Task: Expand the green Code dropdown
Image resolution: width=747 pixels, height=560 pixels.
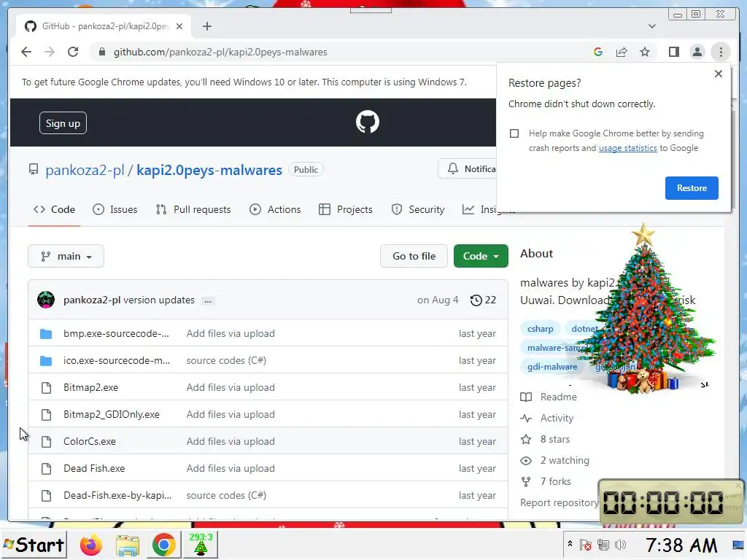Action: click(481, 256)
